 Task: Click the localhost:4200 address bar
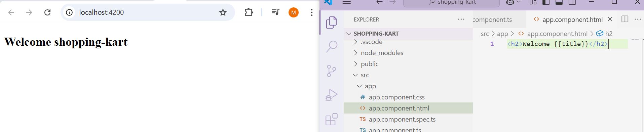pos(141,12)
